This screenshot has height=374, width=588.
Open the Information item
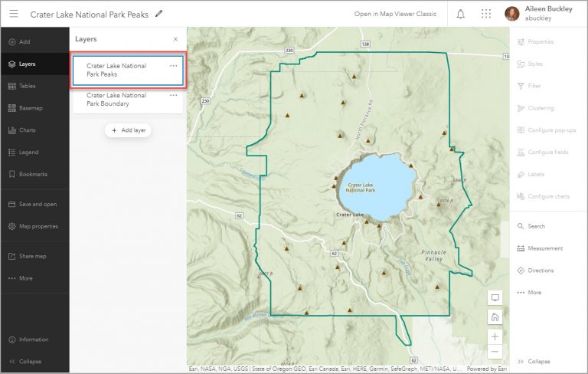35,340
